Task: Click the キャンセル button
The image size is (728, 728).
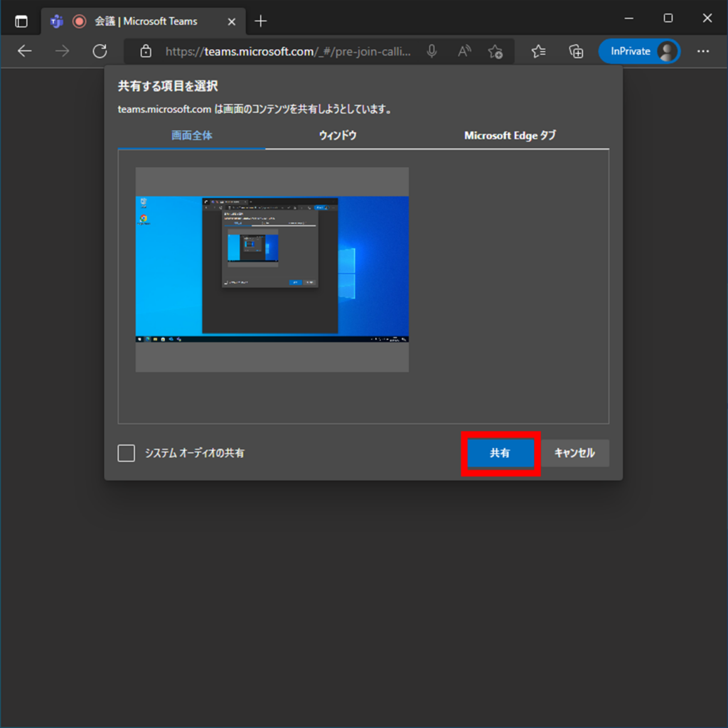Action: click(x=574, y=453)
